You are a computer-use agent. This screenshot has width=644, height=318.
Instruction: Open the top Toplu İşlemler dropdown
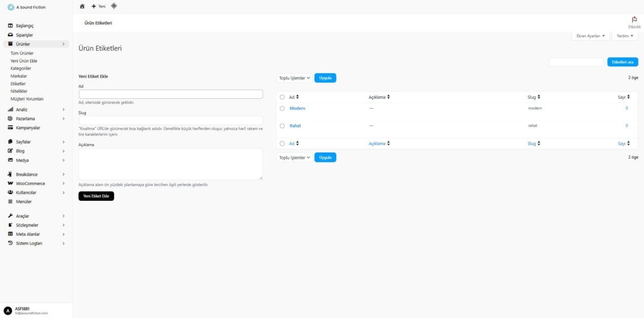click(x=294, y=78)
